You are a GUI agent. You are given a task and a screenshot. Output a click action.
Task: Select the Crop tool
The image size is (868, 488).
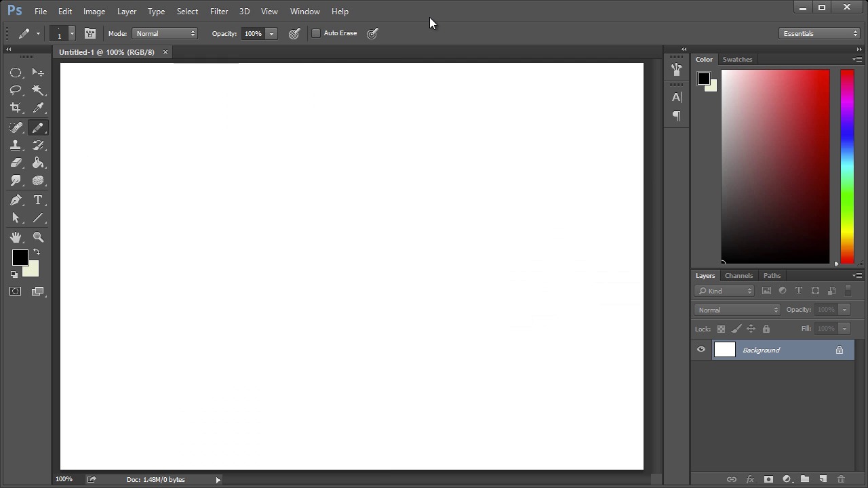click(16, 108)
